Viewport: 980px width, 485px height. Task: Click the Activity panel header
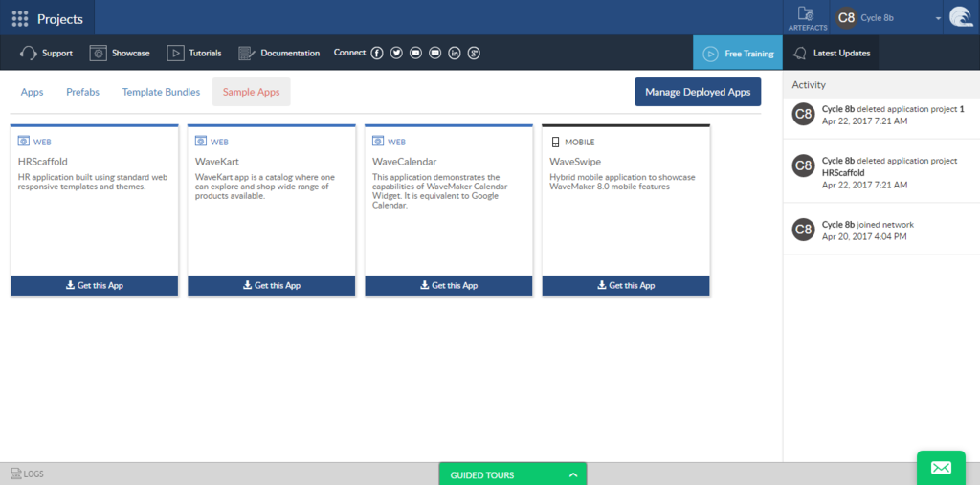881,84
